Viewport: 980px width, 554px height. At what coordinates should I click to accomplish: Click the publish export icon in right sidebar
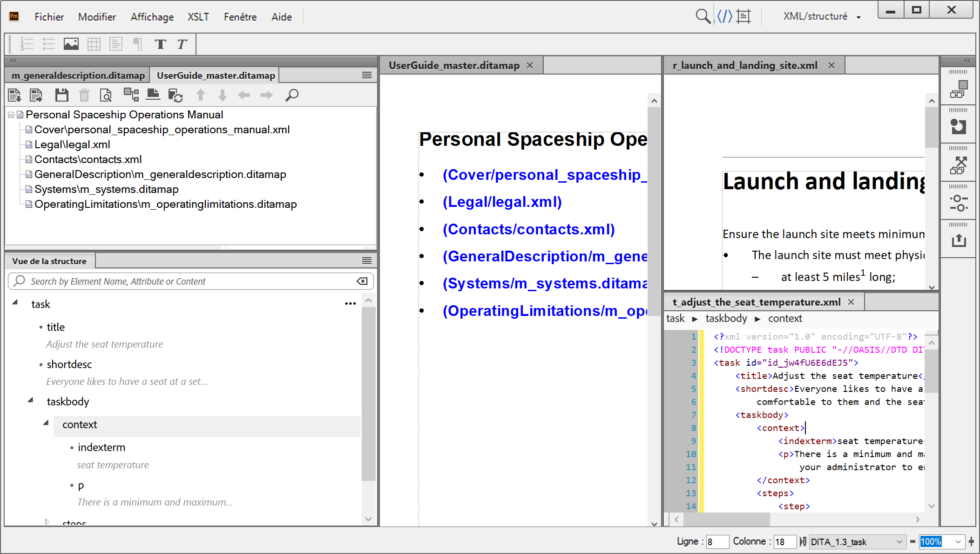[959, 241]
